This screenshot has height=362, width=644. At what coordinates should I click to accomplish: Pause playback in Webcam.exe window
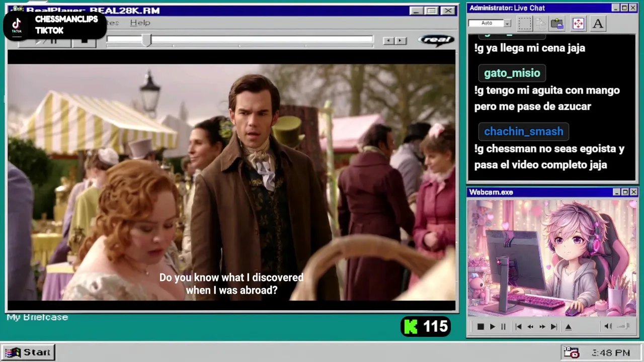point(503,327)
